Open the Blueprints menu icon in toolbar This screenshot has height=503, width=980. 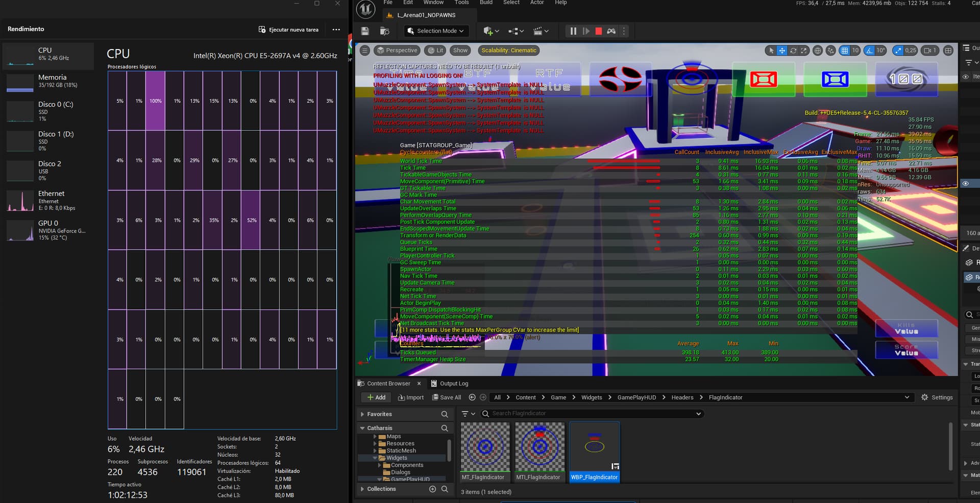516,31
